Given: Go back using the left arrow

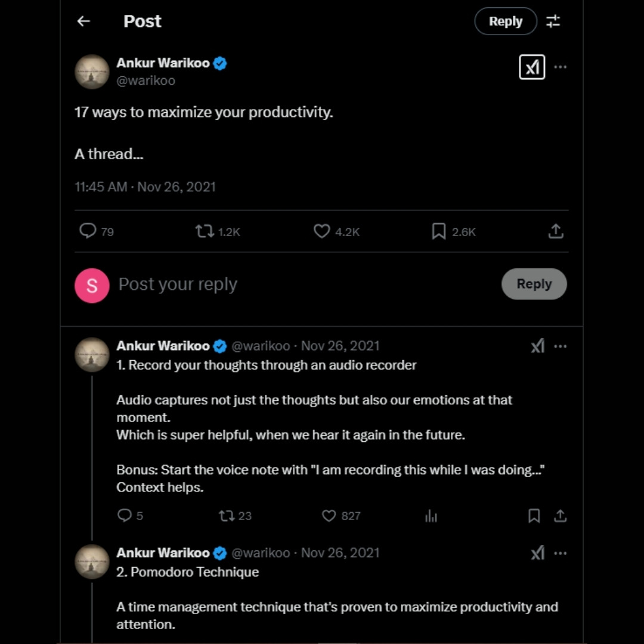Looking at the screenshot, I should point(83,21).
